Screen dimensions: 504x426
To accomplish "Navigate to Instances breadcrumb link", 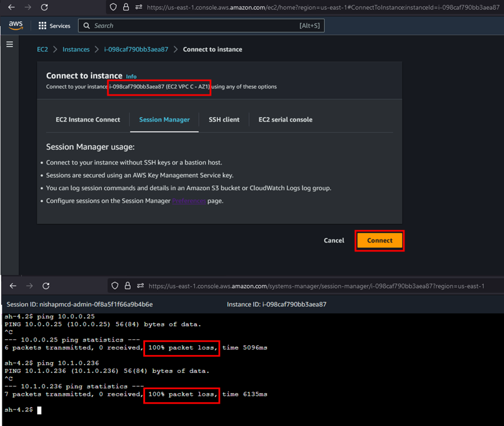I will coord(76,50).
